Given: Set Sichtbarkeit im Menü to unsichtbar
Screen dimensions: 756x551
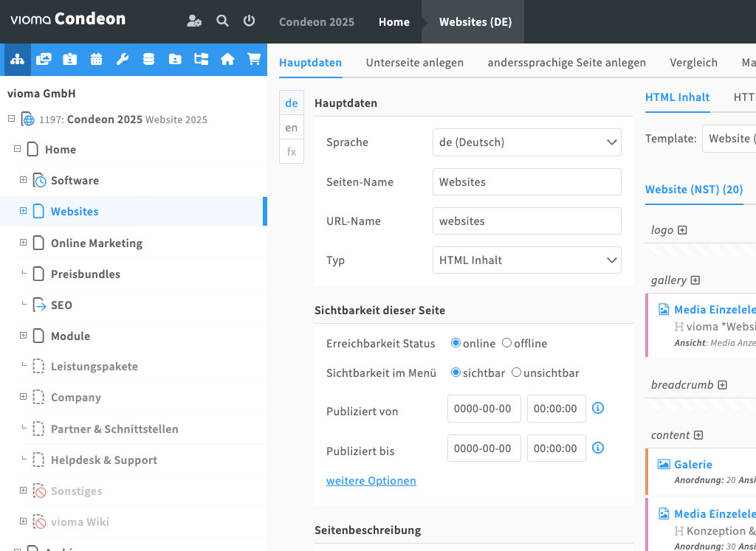Looking at the screenshot, I should click(x=516, y=372).
